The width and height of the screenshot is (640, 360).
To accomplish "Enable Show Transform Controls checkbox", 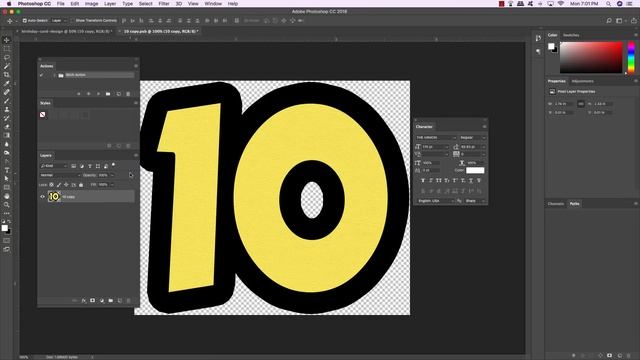I will (72, 20).
